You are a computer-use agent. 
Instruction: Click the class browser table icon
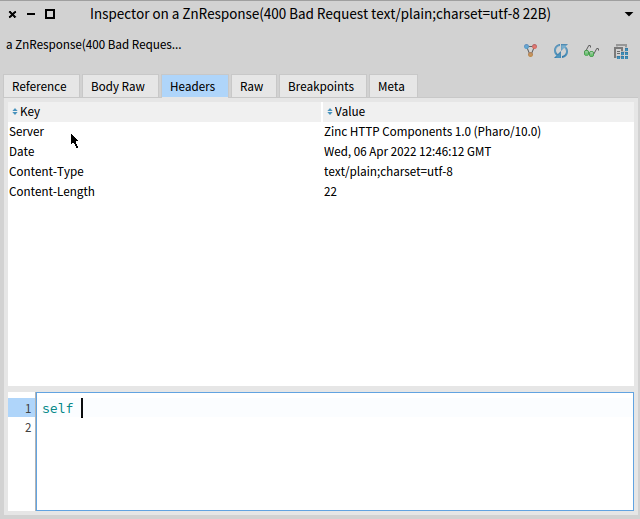coord(621,52)
